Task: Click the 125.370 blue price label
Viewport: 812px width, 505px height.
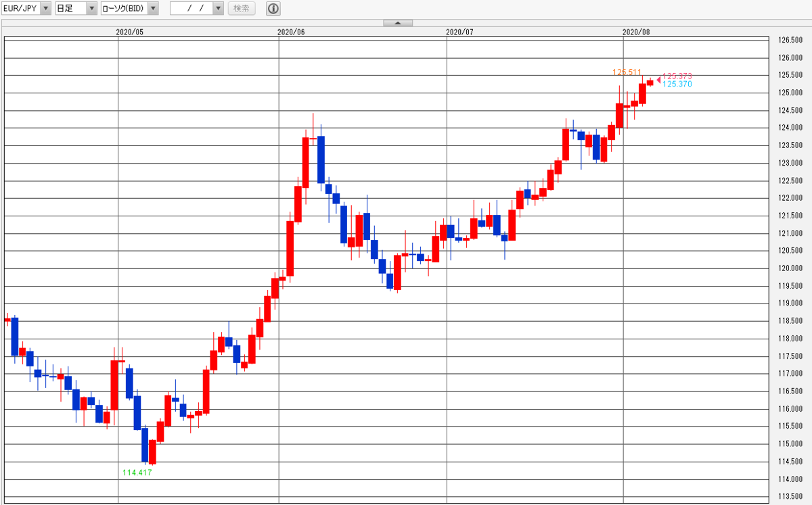Action: pyautogui.click(x=677, y=84)
